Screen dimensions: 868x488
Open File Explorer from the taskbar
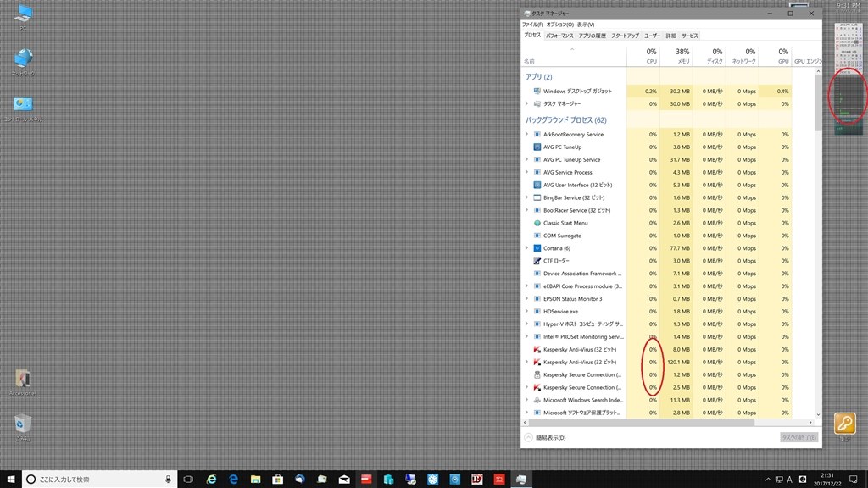point(255,480)
